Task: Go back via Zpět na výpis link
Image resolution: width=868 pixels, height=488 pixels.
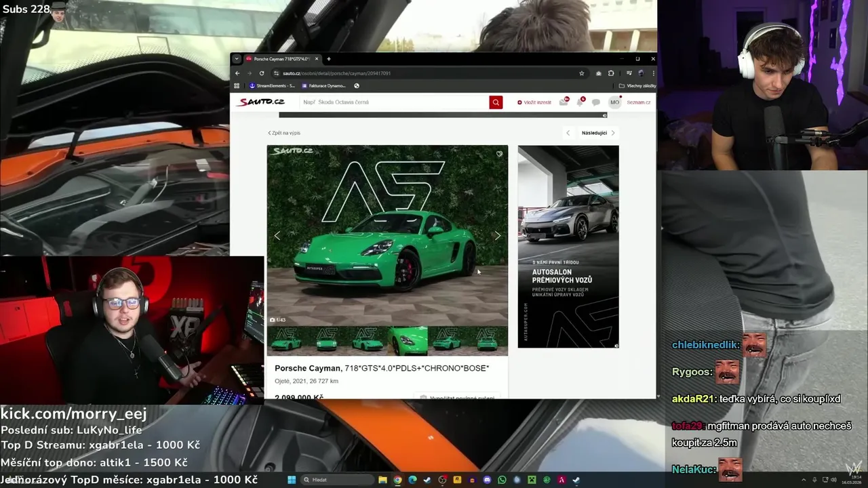Action: click(284, 133)
